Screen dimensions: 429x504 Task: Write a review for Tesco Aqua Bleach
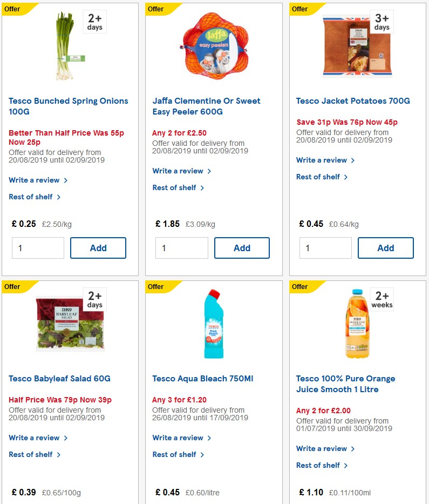tap(178, 438)
